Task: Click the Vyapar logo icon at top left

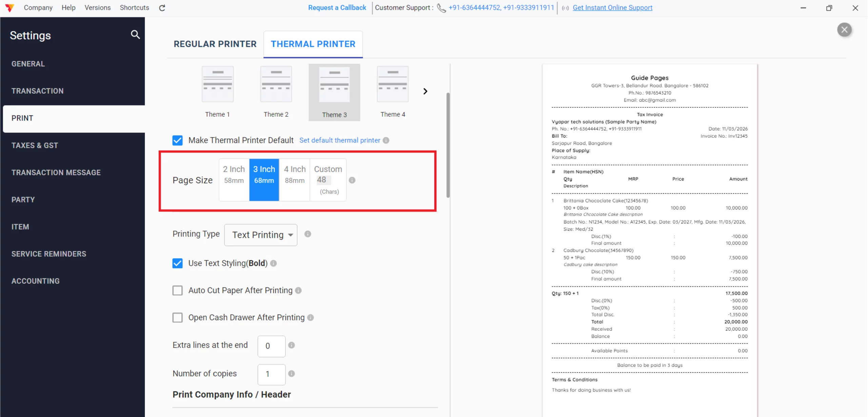Action: click(x=9, y=7)
